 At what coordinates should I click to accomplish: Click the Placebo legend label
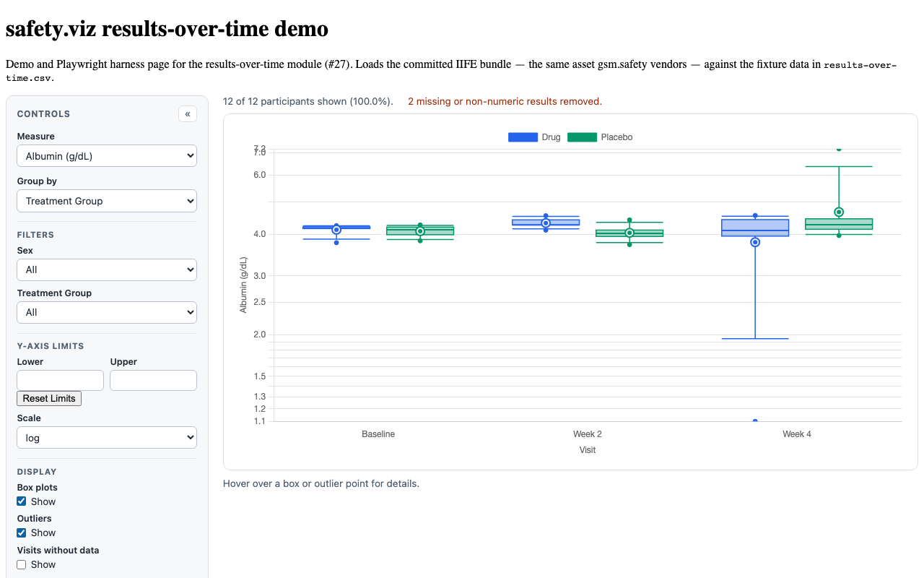click(x=616, y=137)
